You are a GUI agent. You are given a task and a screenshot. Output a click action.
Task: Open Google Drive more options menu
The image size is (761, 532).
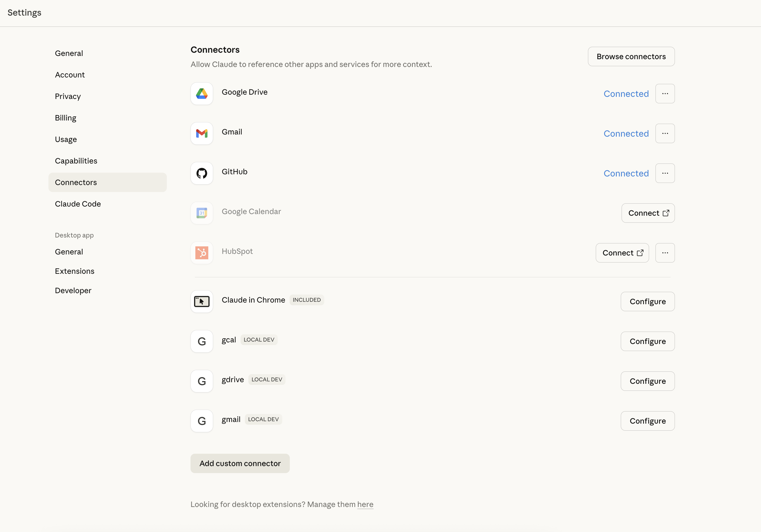665,94
